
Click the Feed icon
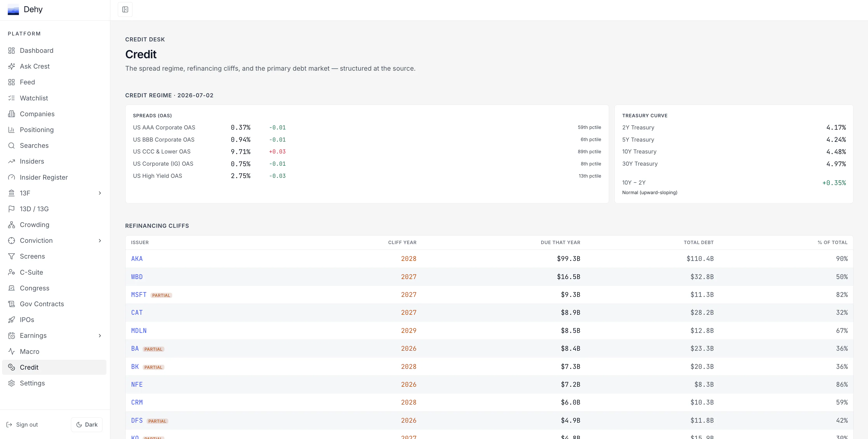coord(11,82)
